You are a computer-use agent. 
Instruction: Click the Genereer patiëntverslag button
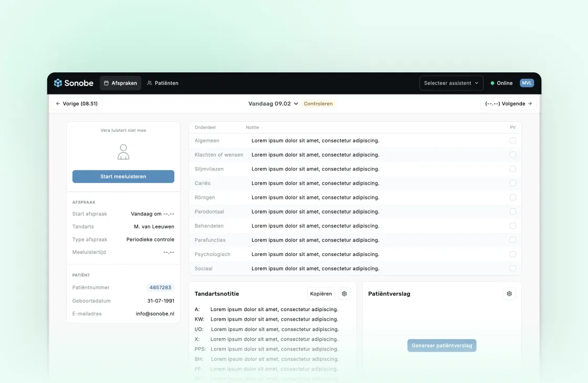click(442, 345)
